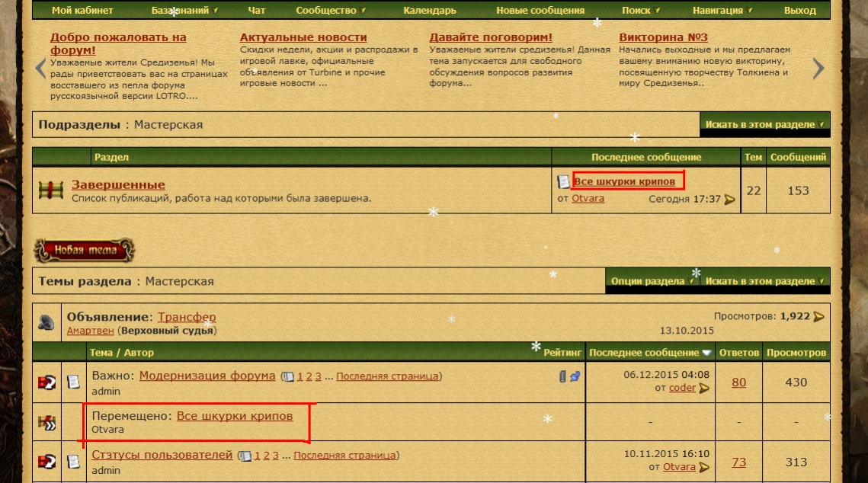
Task: Click the moved-thread status icon for Все шкурки крипов
Action: [46, 422]
